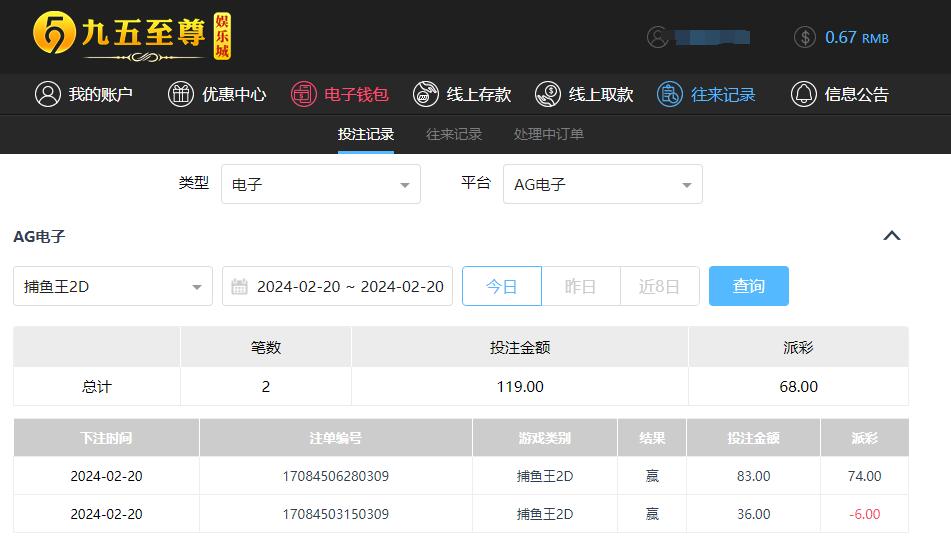
Task: Click the 我的账户 person icon
Action: click(x=48, y=94)
